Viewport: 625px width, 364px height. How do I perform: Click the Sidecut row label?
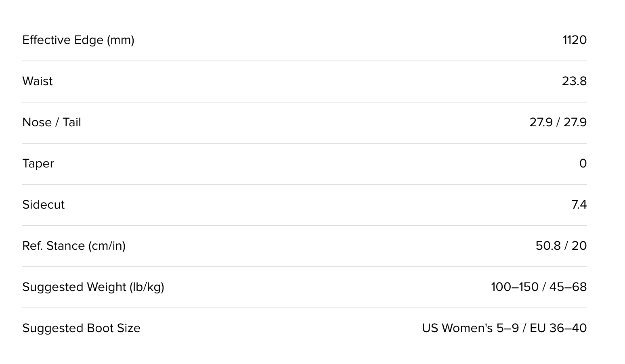(x=44, y=205)
